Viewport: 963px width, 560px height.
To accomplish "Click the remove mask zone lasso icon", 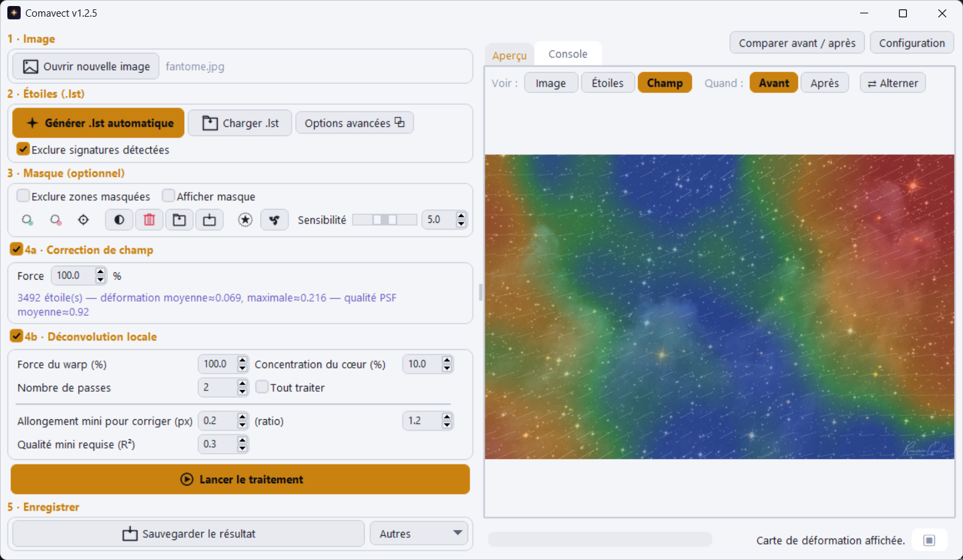I will (x=55, y=220).
